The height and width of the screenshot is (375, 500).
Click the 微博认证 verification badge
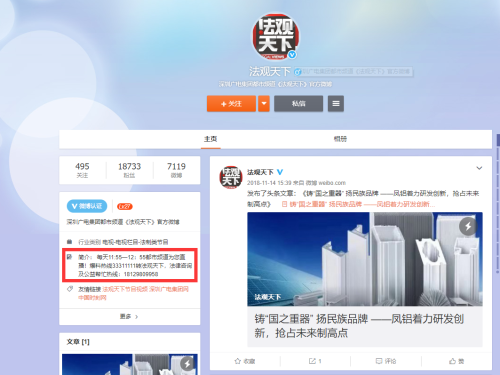point(87,206)
